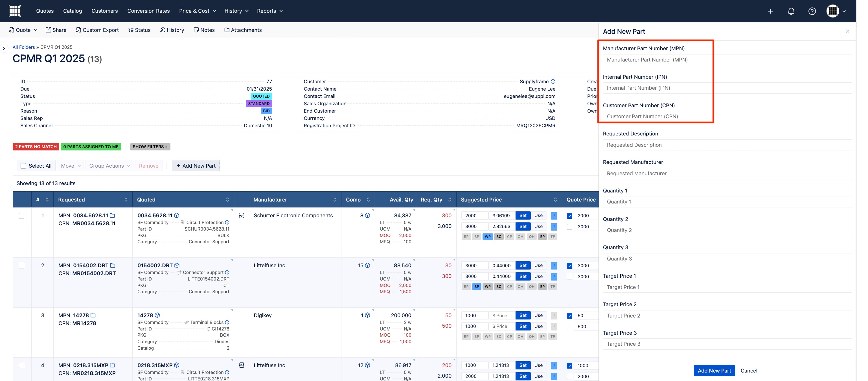Select row 3 checkbox
The width and height of the screenshot is (868, 381).
[x=21, y=315]
